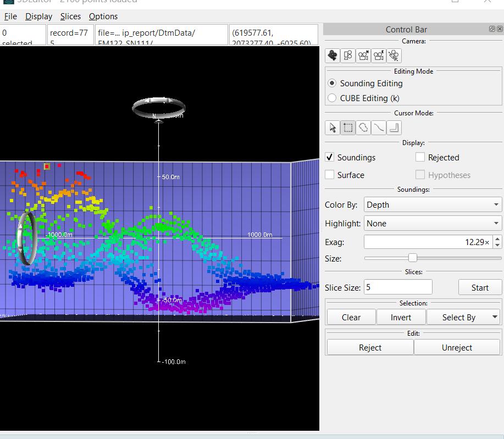The width and height of the screenshot is (504, 439).
Task: Click the horizontal rotation ring above the 3D view
Action: (159, 108)
